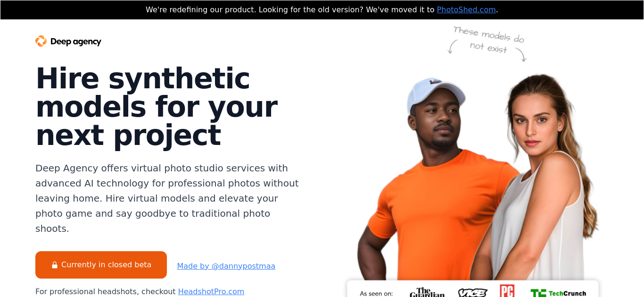
Task: Click 'These models do not exist' note
Action: pyautogui.click(x=488, y=40)
